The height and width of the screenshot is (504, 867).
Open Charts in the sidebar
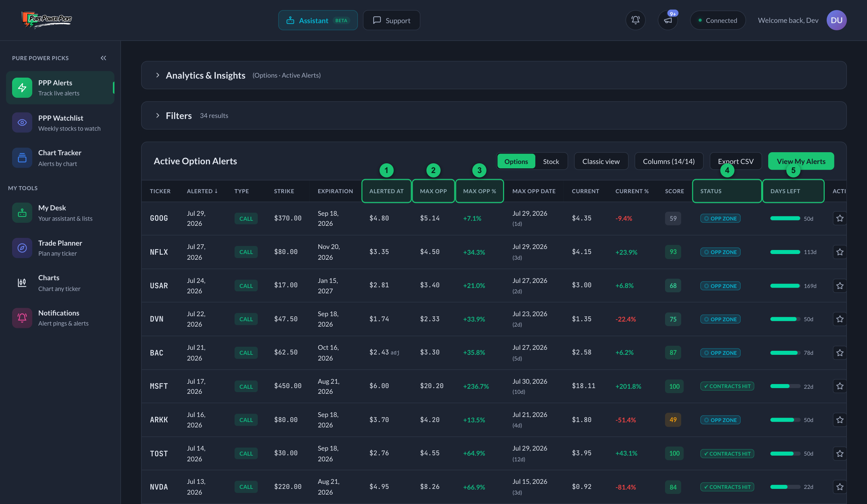[60, 283]
